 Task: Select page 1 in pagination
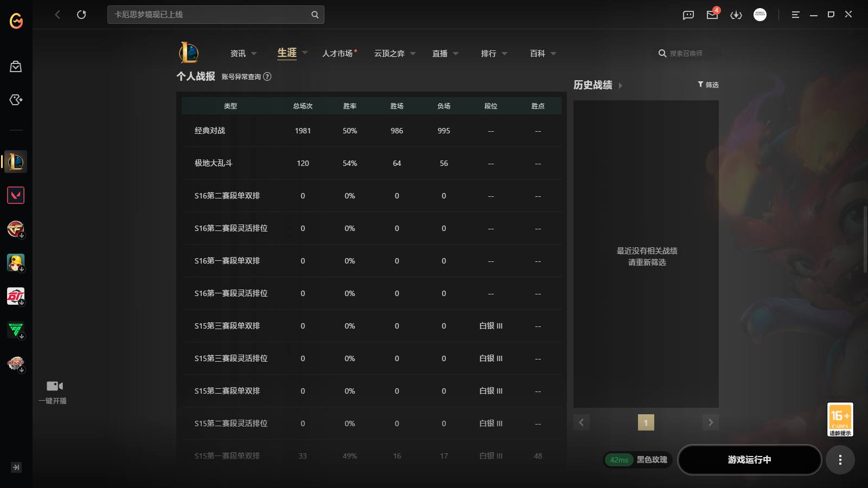[x=646, y=422]
